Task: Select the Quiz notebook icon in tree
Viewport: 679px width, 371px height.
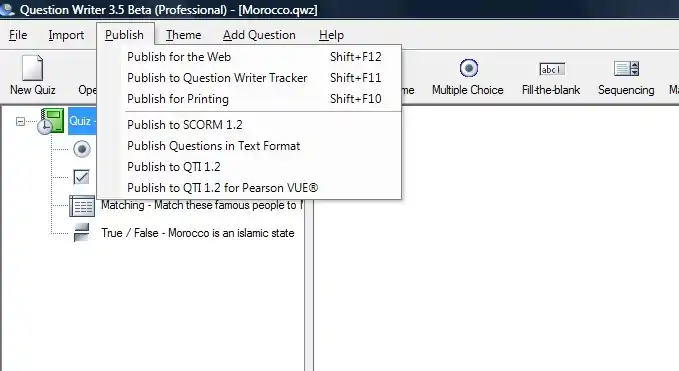Action: pyautogui.click(x=51, y=121)
